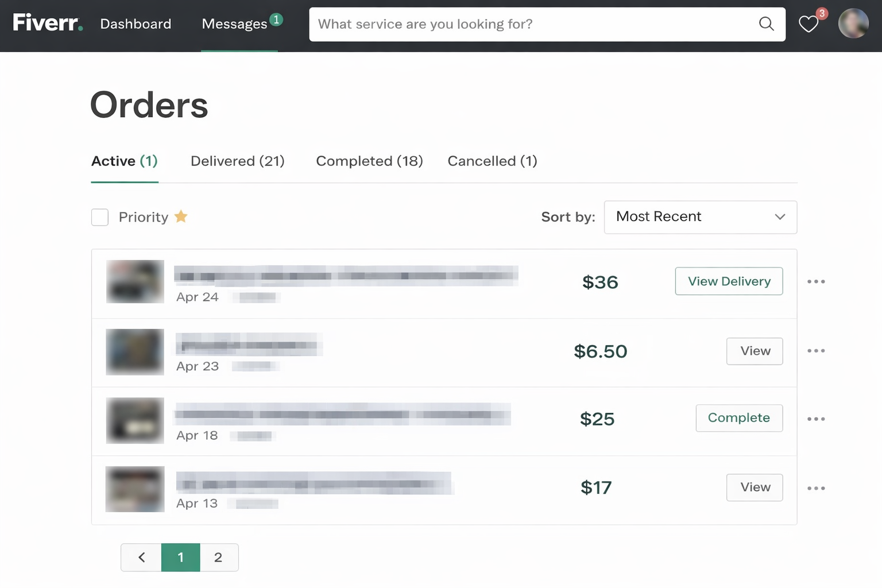Viewport: 882px width, 588px height.
Task: Open the search magnifier icon
Action: 766,24
